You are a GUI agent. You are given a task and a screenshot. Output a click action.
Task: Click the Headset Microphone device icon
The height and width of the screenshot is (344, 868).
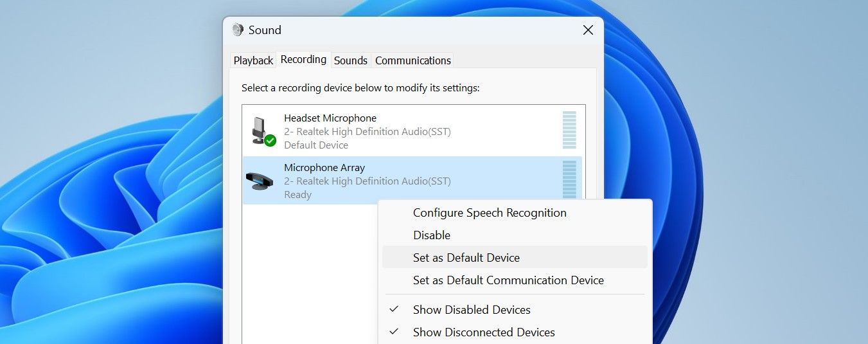tap(259, 129)
